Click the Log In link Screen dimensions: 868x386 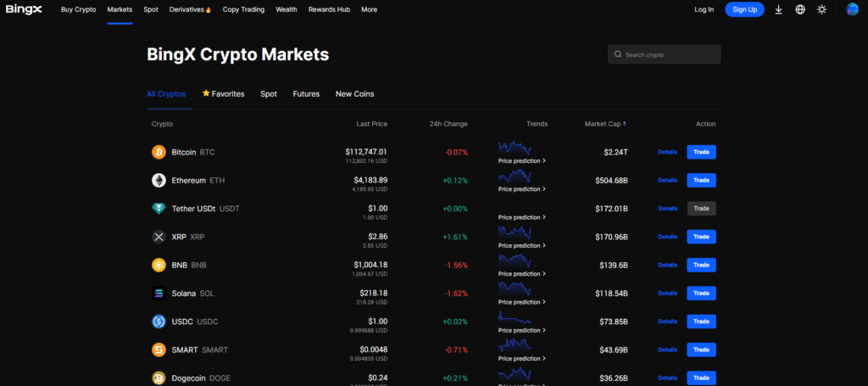[704, 9]
